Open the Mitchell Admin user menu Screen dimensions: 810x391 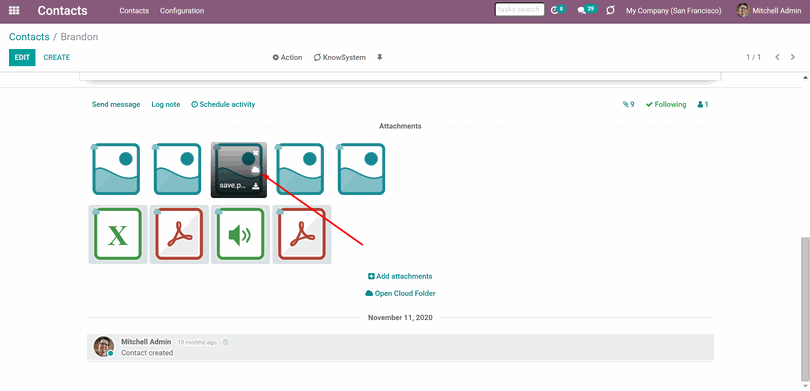coord(769,10)
